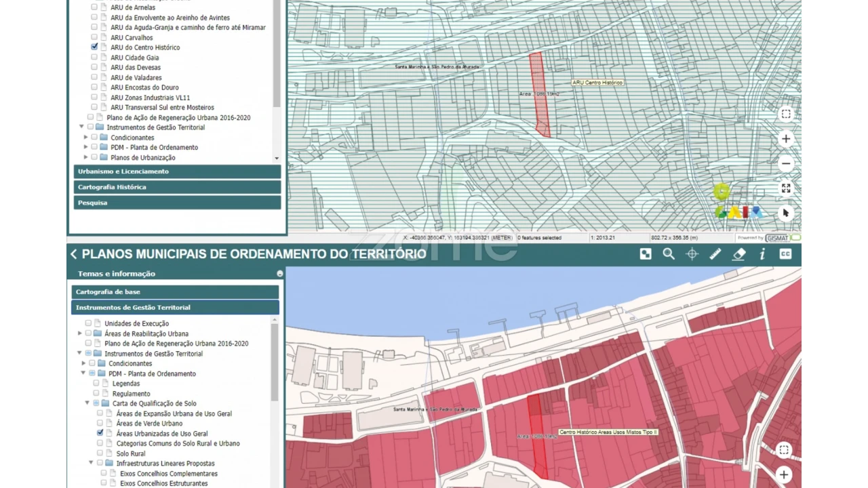868x488 pixels.
Task: Select the crosshair locate tool
Action: (692, 254)
